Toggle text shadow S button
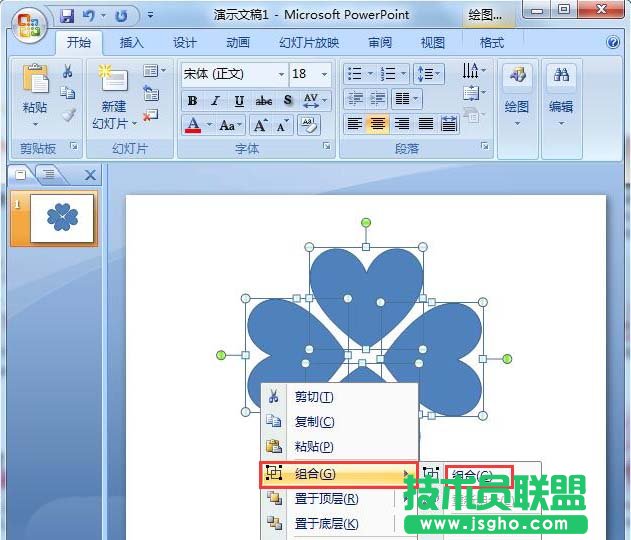This screenshot has height=540, width=631. [x=287, y=101]
